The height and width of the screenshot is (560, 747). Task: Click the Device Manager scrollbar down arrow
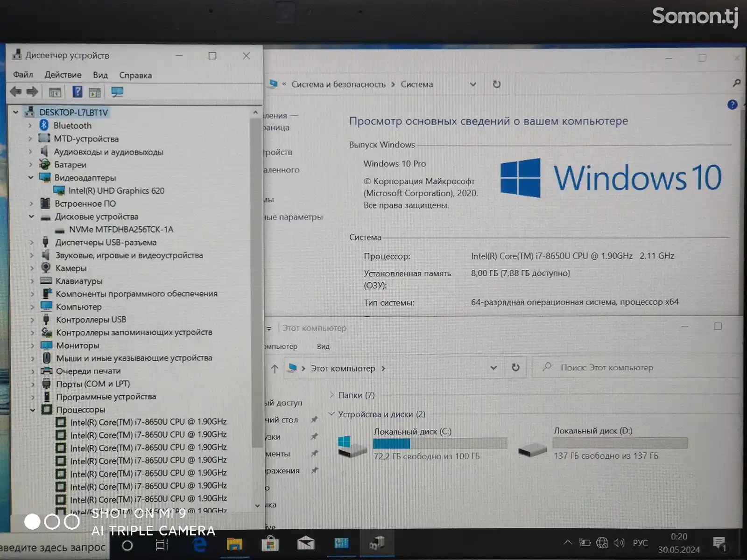257,505
